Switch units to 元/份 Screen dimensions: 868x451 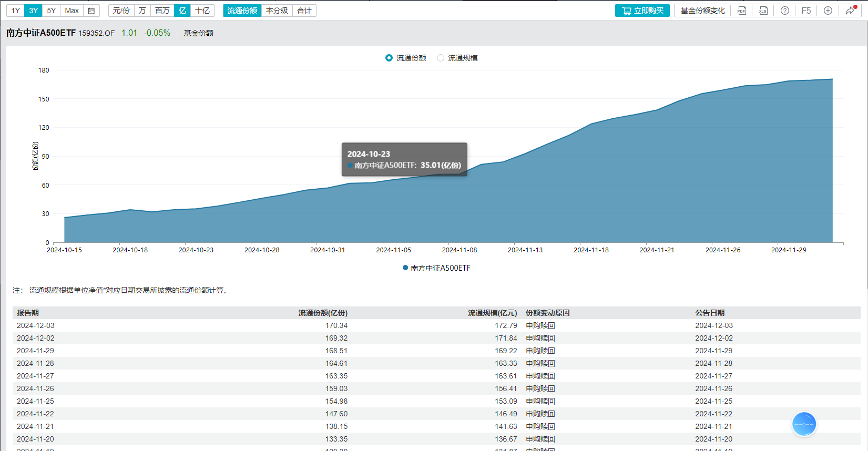click(121, 11)
